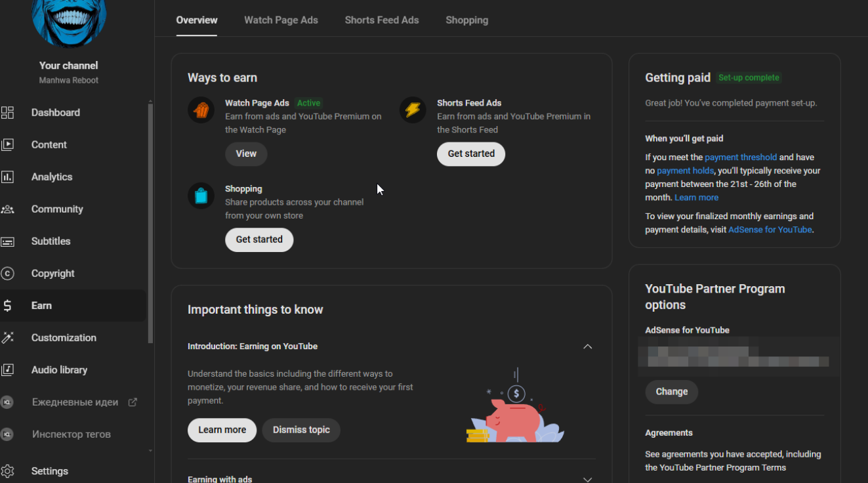Click Get started under Shorts Feed Ads
The height and width of the screenshot is (483, 868).
(471, 154)
